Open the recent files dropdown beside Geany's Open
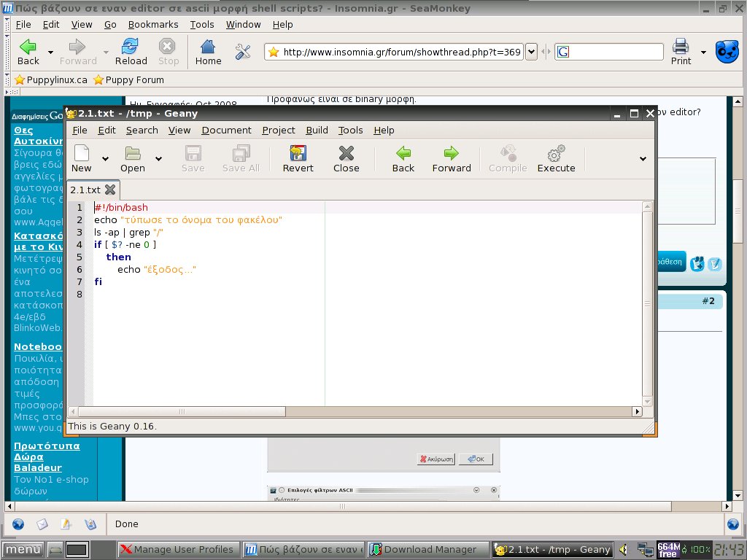Image resolution: width=747 pixels, height=560 pixels. 158,158
